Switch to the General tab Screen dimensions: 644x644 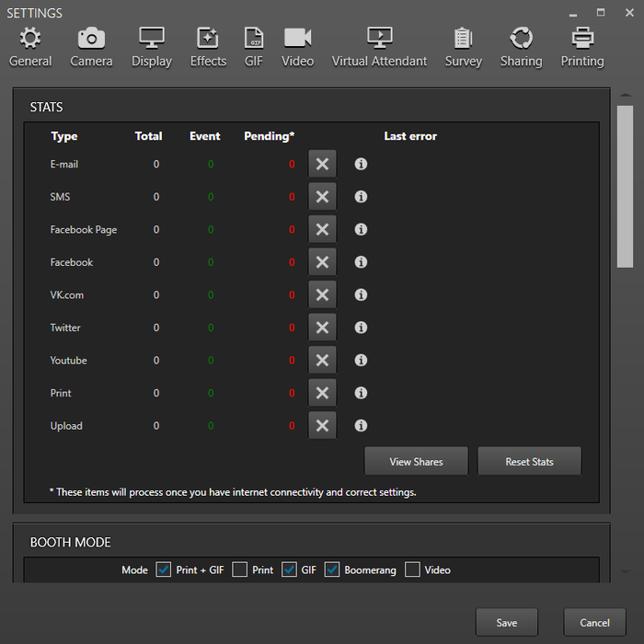(x=30, y=47)
